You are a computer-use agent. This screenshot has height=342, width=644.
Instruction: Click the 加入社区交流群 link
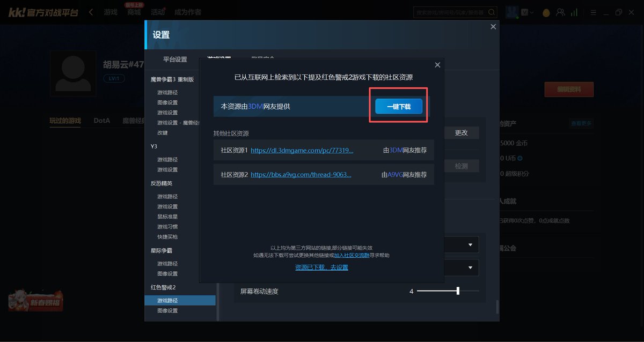[x=352, y=256]
